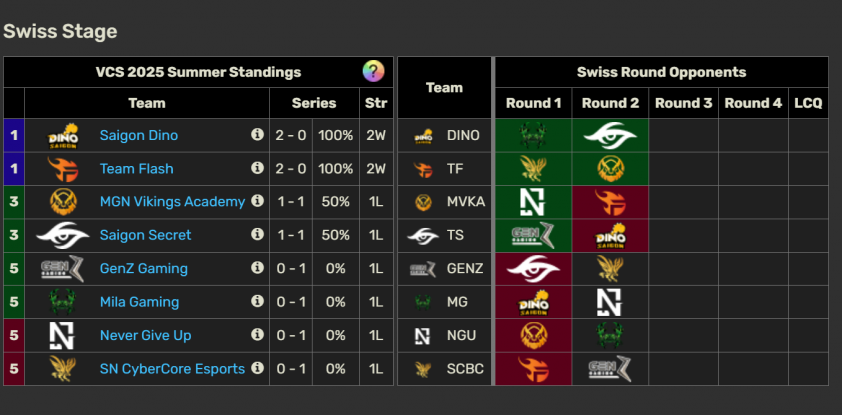Open info icon next to Saigon Dino
The image size is (842, 415).
(x=257, y=134)
